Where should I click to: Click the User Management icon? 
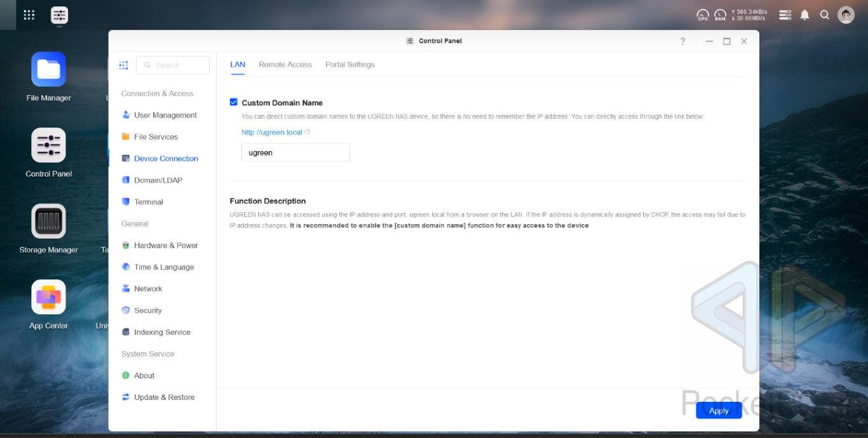[126, 115]
